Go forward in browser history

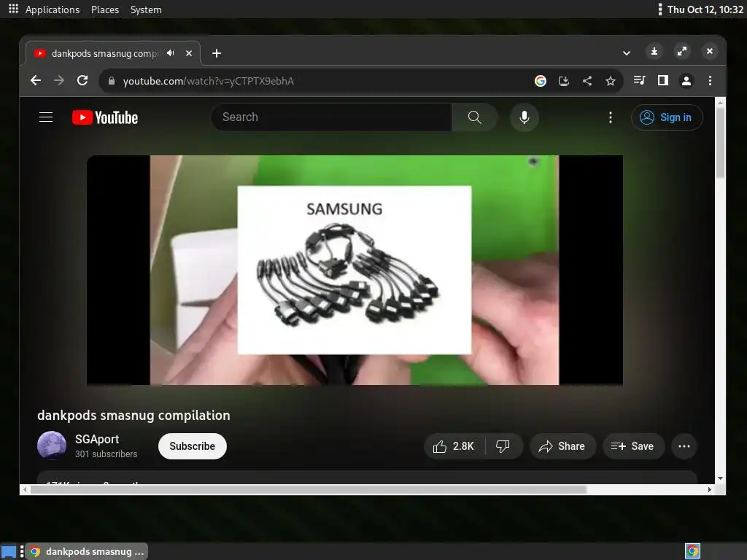tap(59, 80)
